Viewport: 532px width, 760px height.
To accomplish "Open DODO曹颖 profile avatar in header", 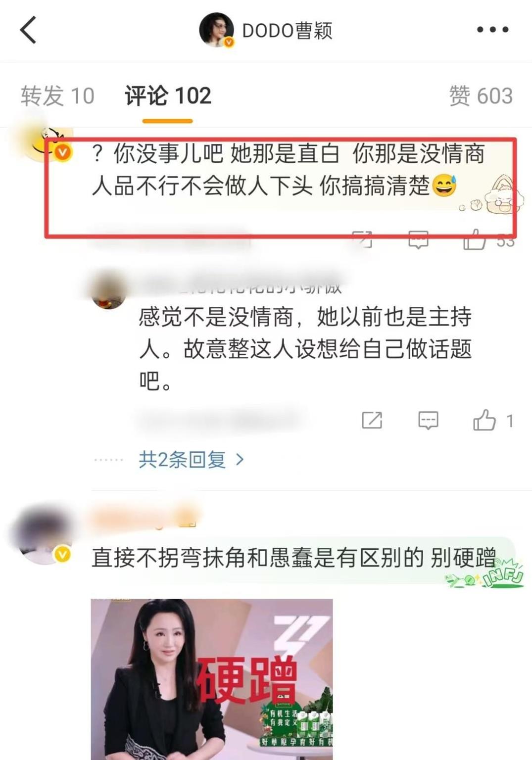I will pyautogui.click(x=216, y=30).
